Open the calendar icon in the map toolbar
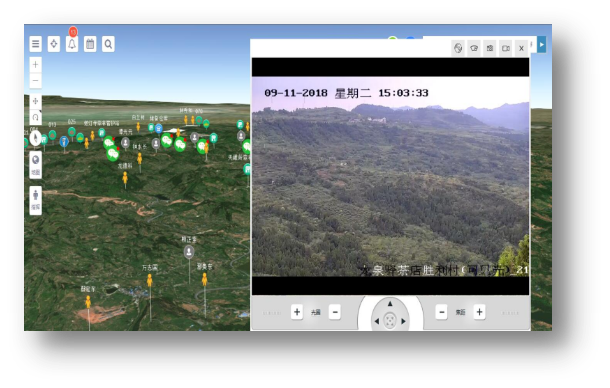Screen dimensions: 610x388 pos(90,44)
